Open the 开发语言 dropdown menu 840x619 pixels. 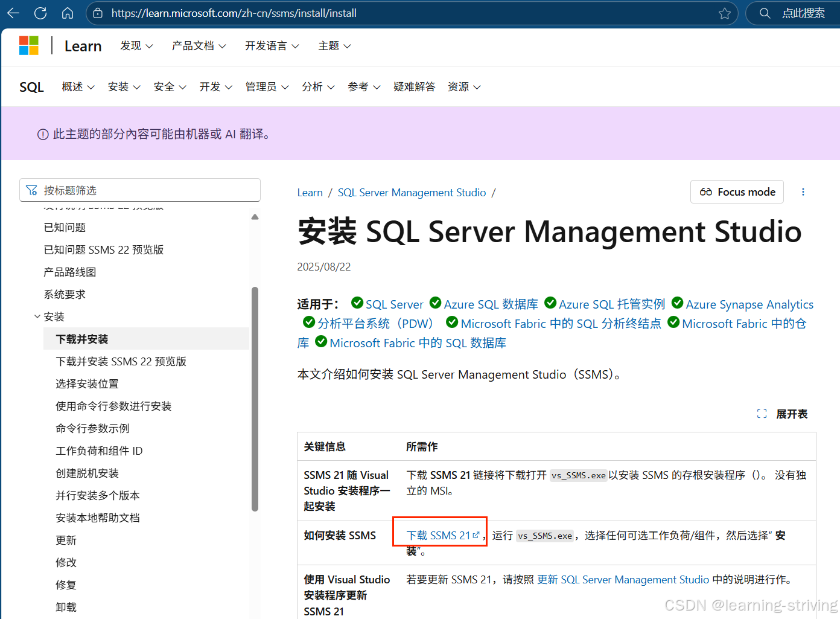(272, 46)
